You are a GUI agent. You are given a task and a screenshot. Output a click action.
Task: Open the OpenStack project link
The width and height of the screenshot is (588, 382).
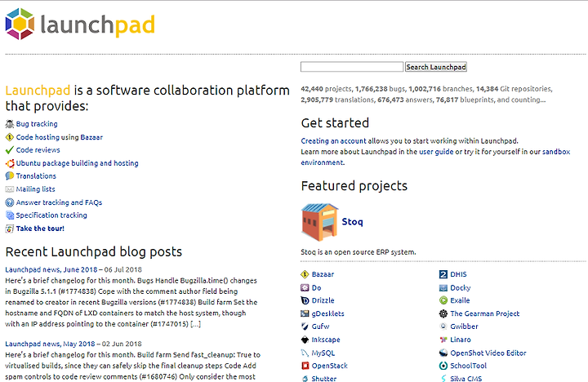(x=330, y=366)
